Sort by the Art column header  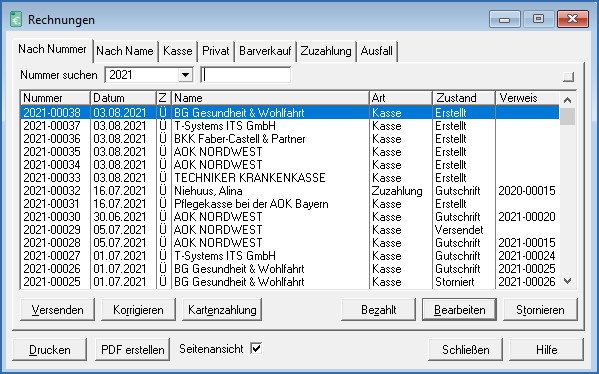(401, 98)
